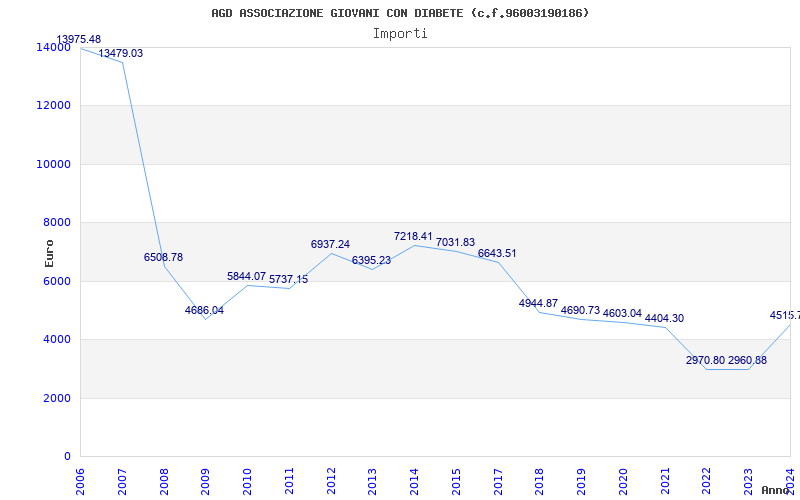Viewport: 800px width, 500px height.
Task: Click the y-axis tick 2000
Action: click(57, 398)
